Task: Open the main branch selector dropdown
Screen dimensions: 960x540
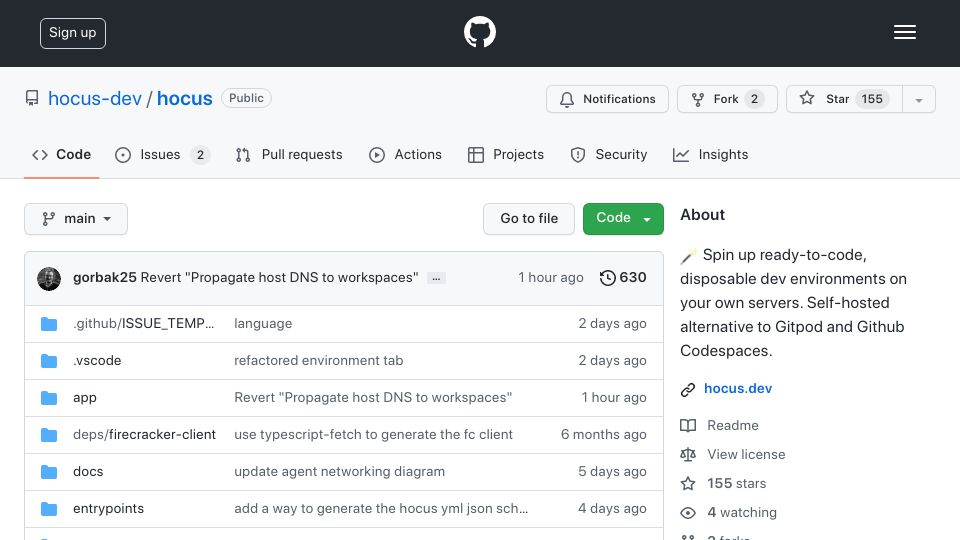Action: pos(76,219)
